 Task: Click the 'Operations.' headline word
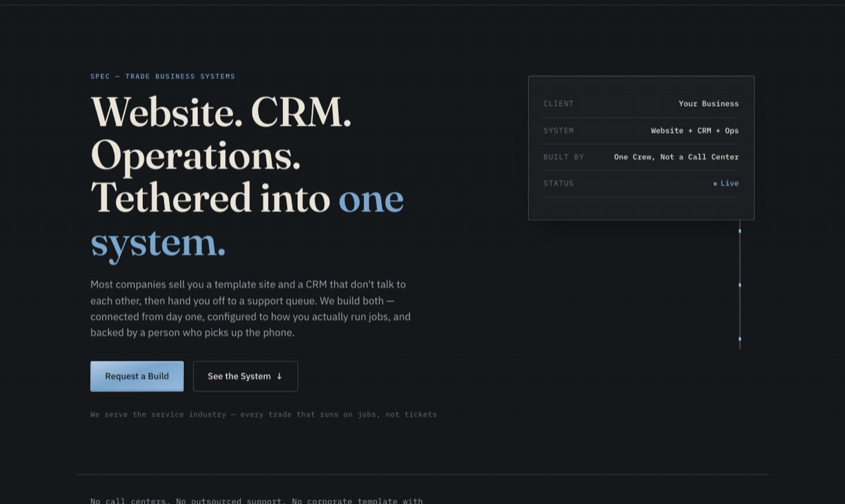(x=196, y=155)
